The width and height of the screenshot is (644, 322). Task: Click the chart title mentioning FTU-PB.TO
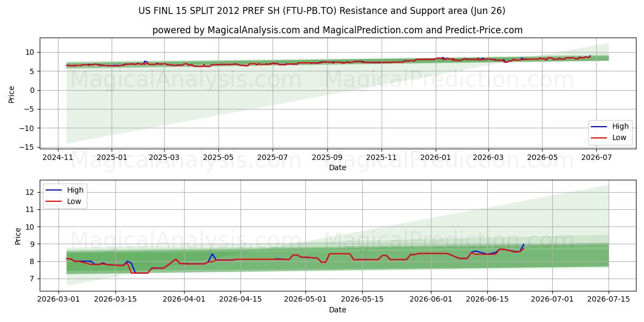[x=322, y=11]
